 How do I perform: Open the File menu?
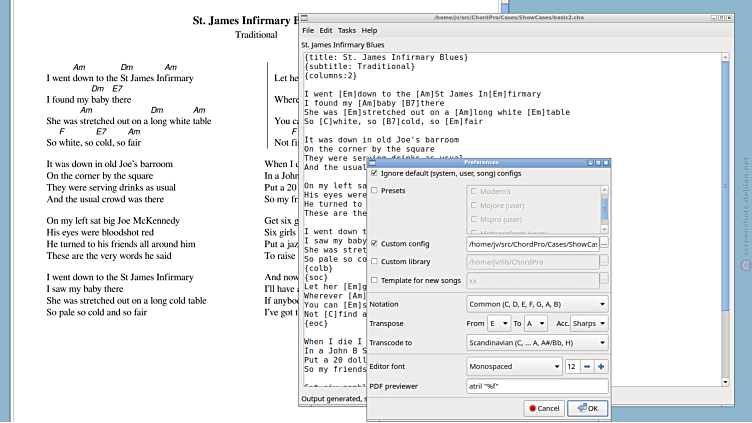pyautogui.click(x=308, y=31)
